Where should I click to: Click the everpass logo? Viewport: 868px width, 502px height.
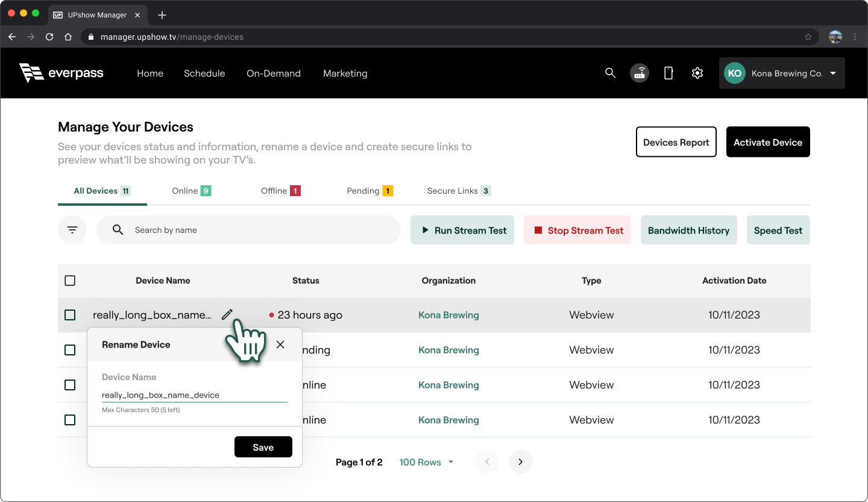(x=61, y=73)
